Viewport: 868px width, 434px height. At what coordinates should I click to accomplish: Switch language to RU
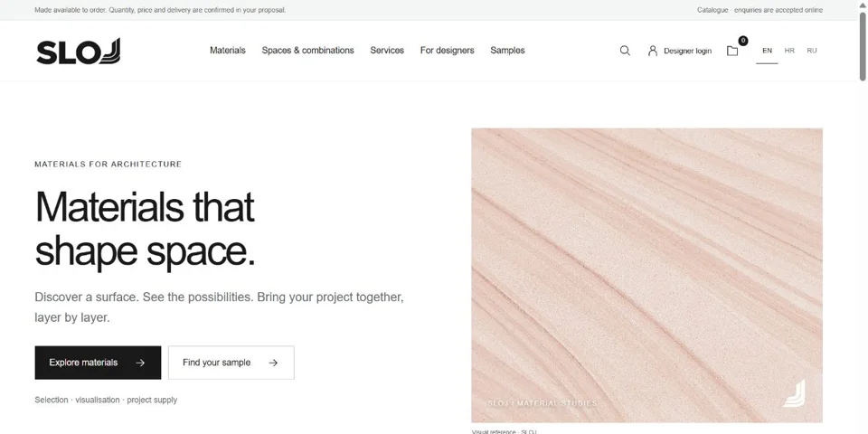point(812,51)
